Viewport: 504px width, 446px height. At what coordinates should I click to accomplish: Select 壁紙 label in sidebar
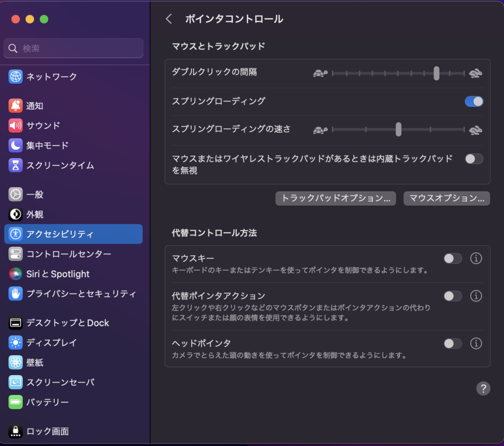click(x=35, y=362)
